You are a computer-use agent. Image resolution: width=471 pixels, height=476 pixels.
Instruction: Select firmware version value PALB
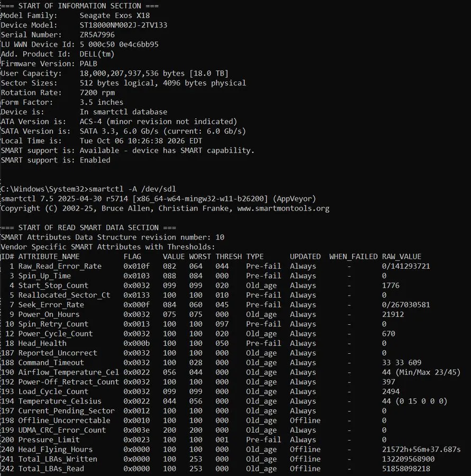[x=88, y=64]
